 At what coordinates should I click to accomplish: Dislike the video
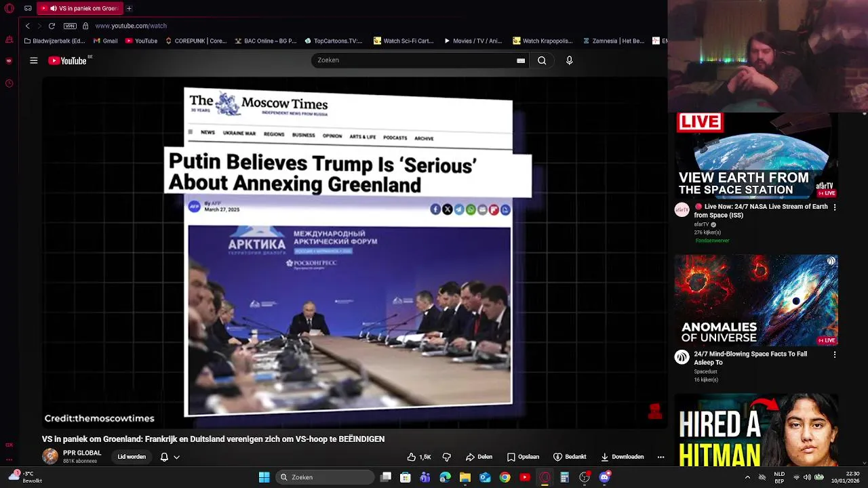tap(447, 457)
